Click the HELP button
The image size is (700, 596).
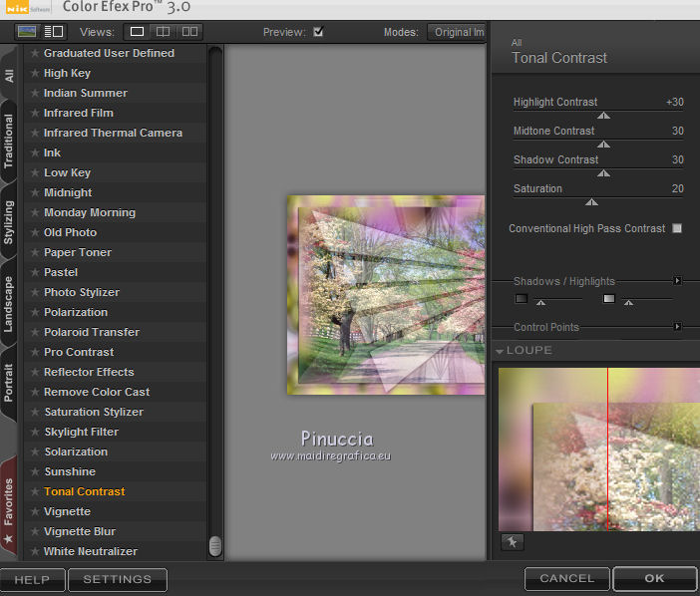(33, 579)
